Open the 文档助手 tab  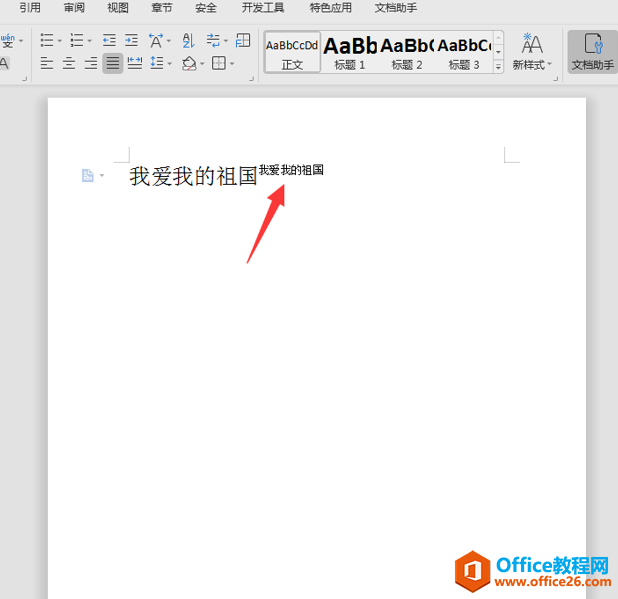click(396, 7)
